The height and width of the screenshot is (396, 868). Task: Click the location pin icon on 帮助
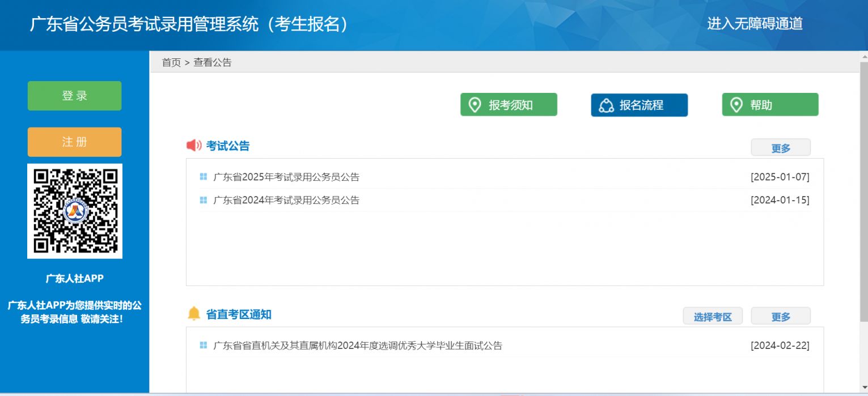click(x=736, y=105)
